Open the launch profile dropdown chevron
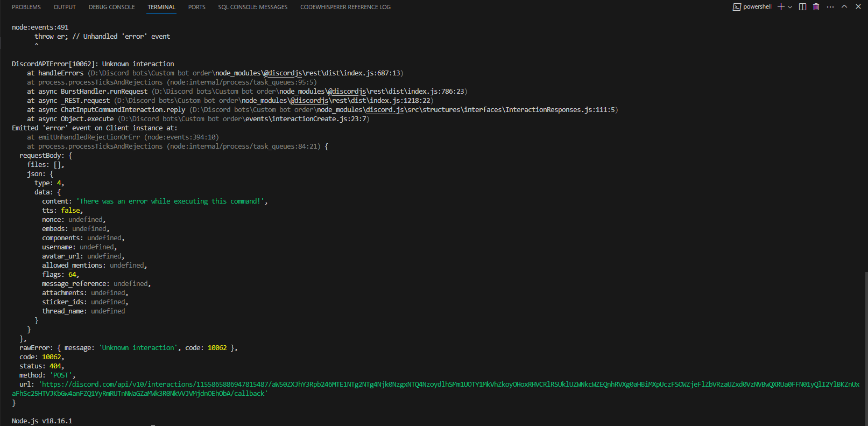 (790, 7)
